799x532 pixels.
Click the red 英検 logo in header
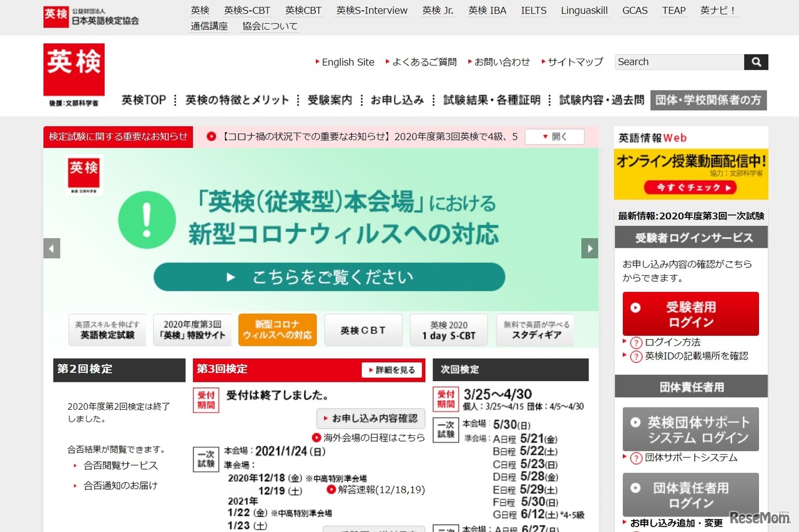(x=74, y=70)
